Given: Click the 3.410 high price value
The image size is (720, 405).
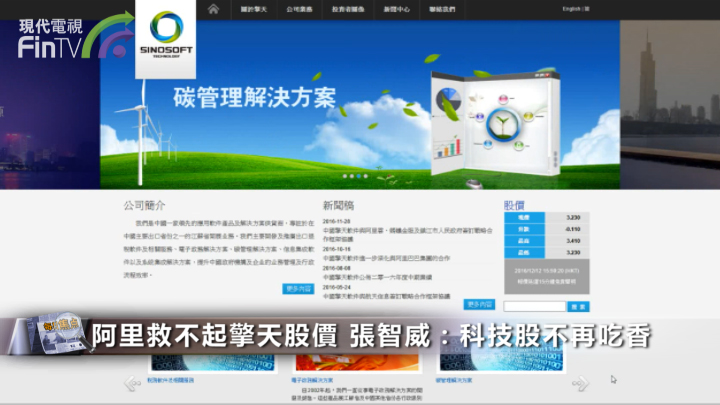Looking at the screenshot, I should 573,241.
